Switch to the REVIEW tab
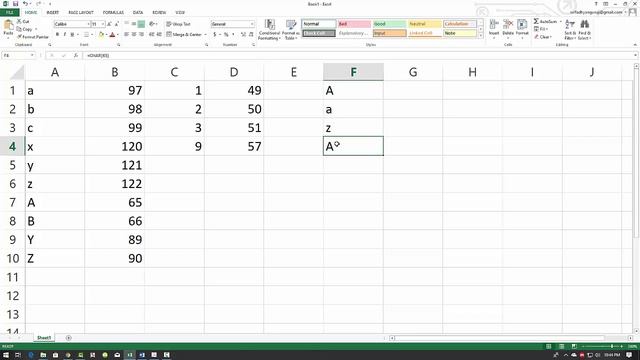 tap(159, 13)
